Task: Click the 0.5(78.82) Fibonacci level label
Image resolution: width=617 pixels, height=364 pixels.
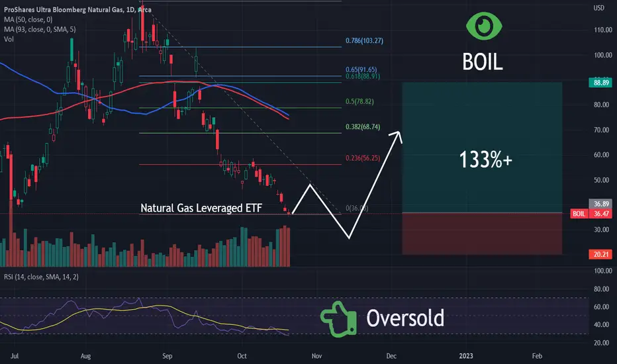Action: tap(359, 101)
